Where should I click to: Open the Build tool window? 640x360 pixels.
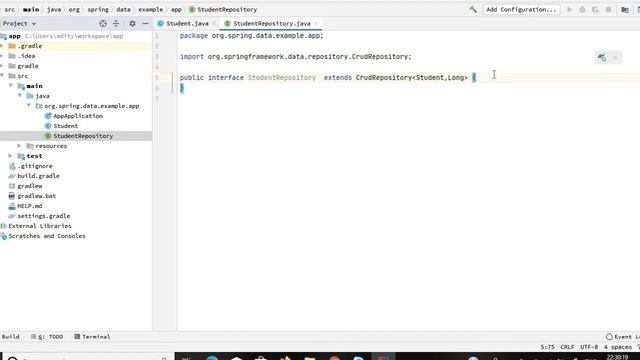pyautogui.click(x=10, y=337)
